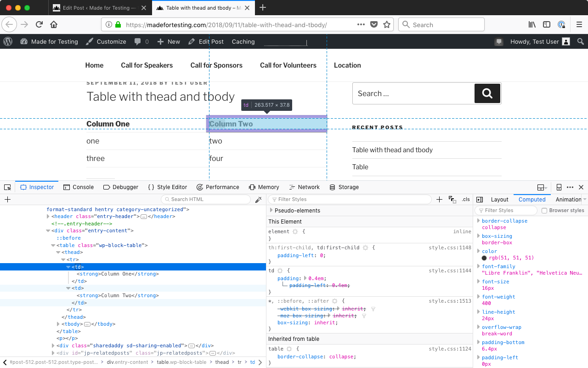Expand the color property in Computed panel

pyautogui.click(x=478, y=251)
